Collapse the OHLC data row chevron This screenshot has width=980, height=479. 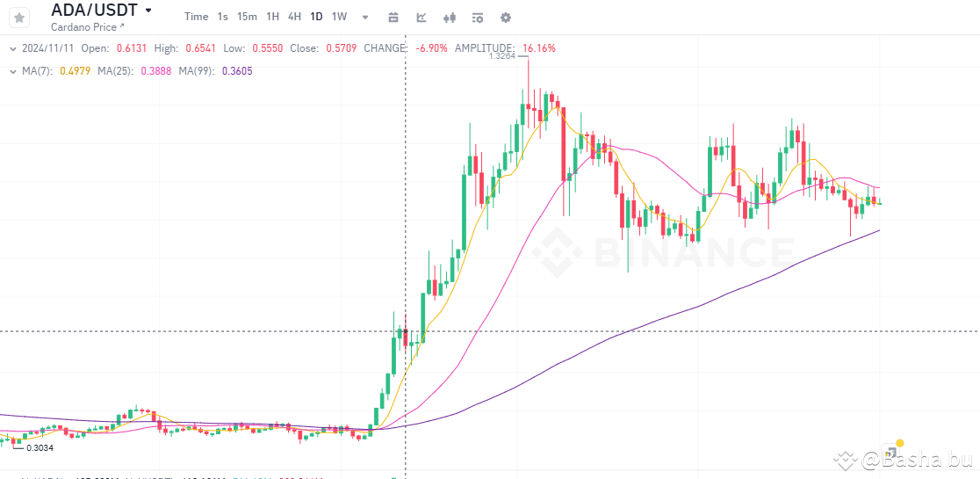click(x=12, y=48)
